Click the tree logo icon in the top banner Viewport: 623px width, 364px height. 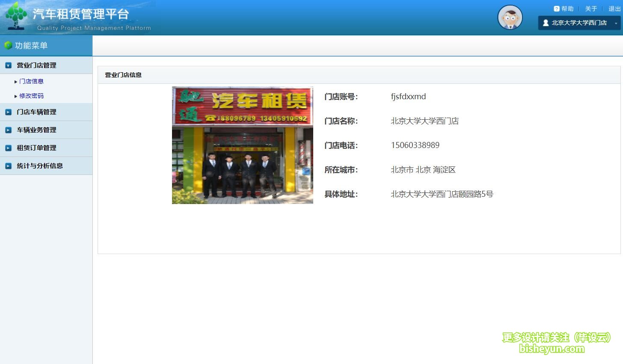click(16, 15)
